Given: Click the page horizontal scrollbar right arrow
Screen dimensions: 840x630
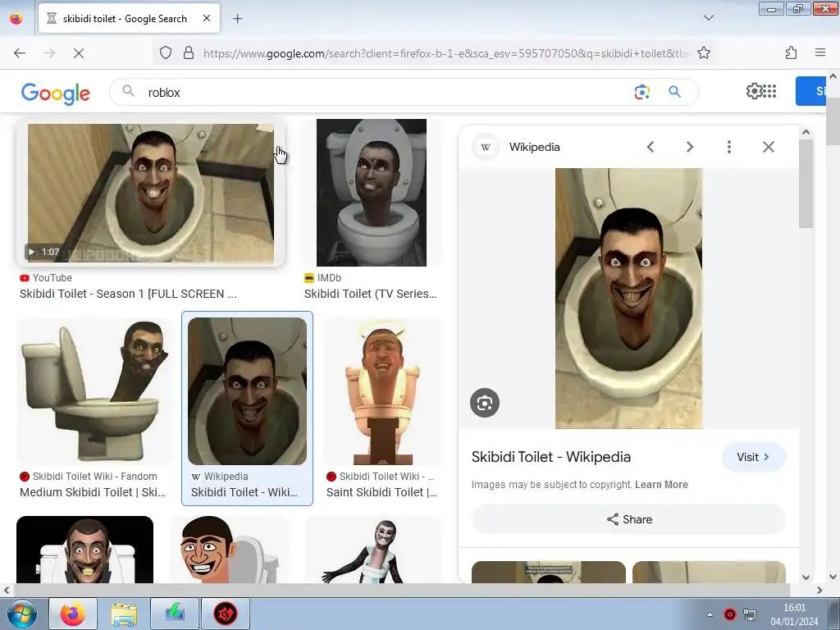Looking at the screenshot, I should click(x=819, y=590).
